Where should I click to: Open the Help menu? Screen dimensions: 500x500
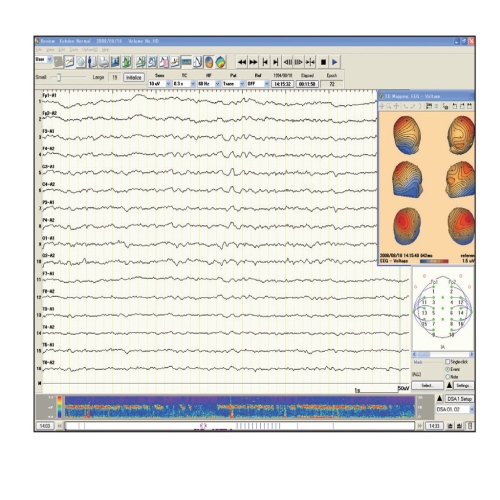pos(106,50)
